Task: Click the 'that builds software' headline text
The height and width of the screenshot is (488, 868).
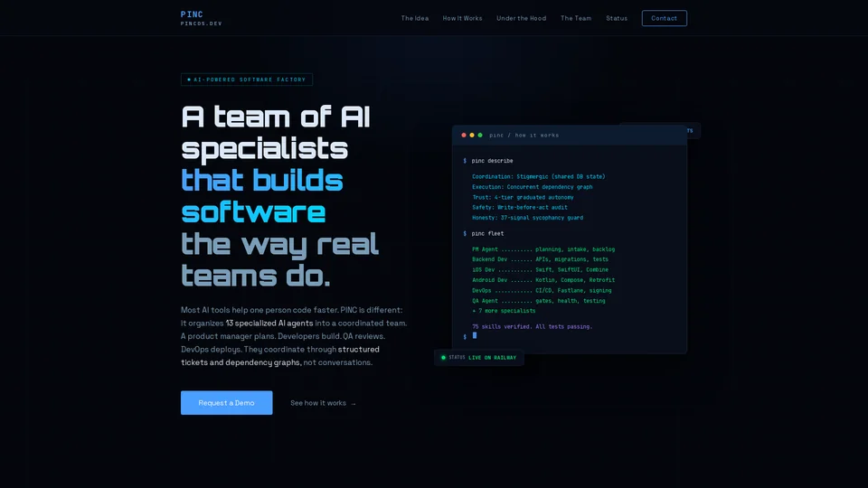Action: [x=262, y=196]
